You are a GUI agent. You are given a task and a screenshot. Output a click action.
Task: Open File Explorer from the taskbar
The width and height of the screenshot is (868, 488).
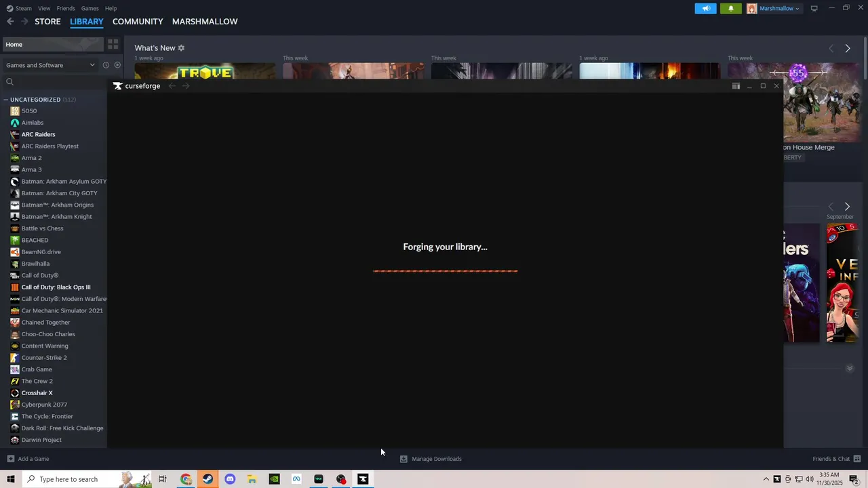pyautogui.click(x=252, y=479)
